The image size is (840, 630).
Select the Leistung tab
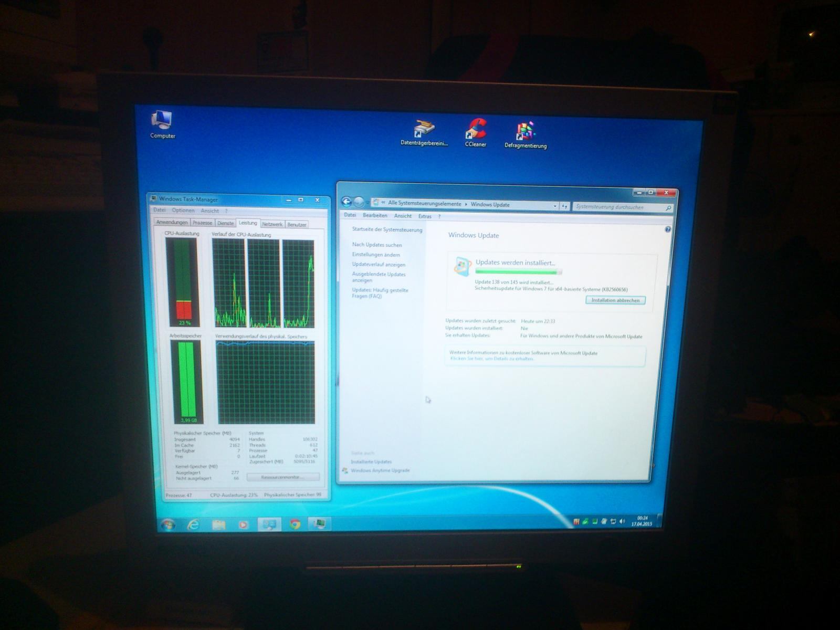pos(248,223)
